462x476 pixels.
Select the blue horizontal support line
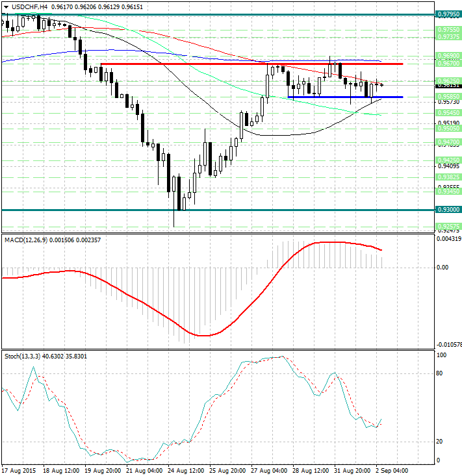coord(325,97)
